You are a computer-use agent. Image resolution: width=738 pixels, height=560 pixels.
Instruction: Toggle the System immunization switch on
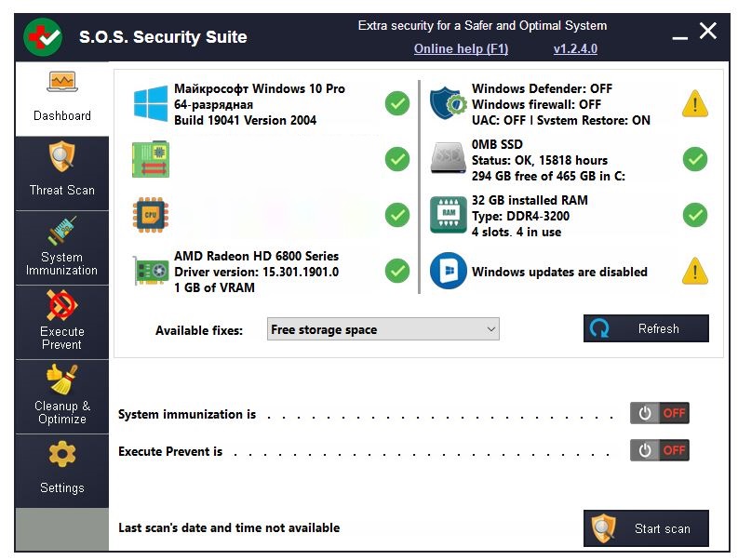[x=659, y=414]
